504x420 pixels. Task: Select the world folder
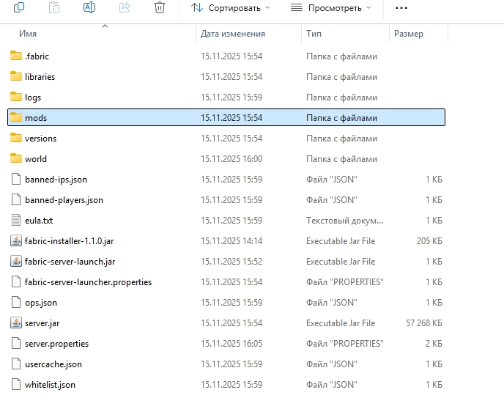pos(36,159)
